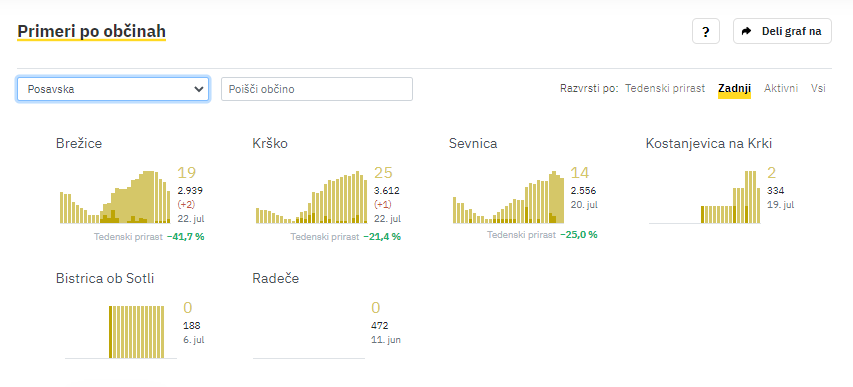This screenshot has width=853, height=387.
Task: Click the chevron arrow of the region selector
Action: 199,89
